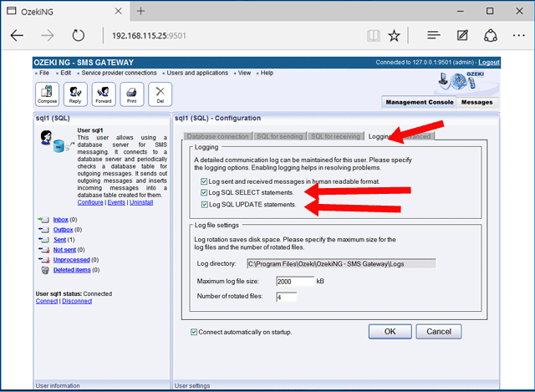Screen dimensions: 535x392
Task: Click the Compose toolbar icon
Action: point(47,94)
